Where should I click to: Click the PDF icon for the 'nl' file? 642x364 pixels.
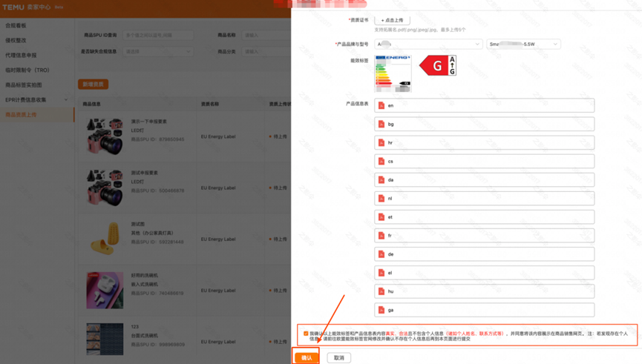[381, 199]
